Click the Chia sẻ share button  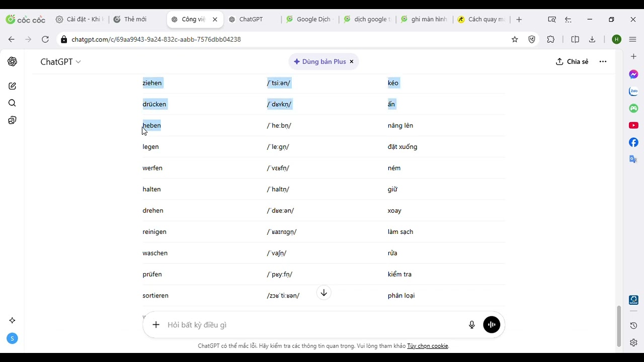coord(572,61)
